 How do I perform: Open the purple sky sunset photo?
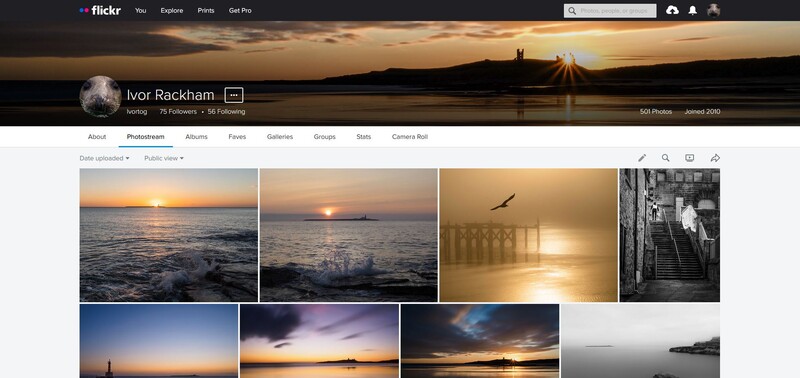319,341
